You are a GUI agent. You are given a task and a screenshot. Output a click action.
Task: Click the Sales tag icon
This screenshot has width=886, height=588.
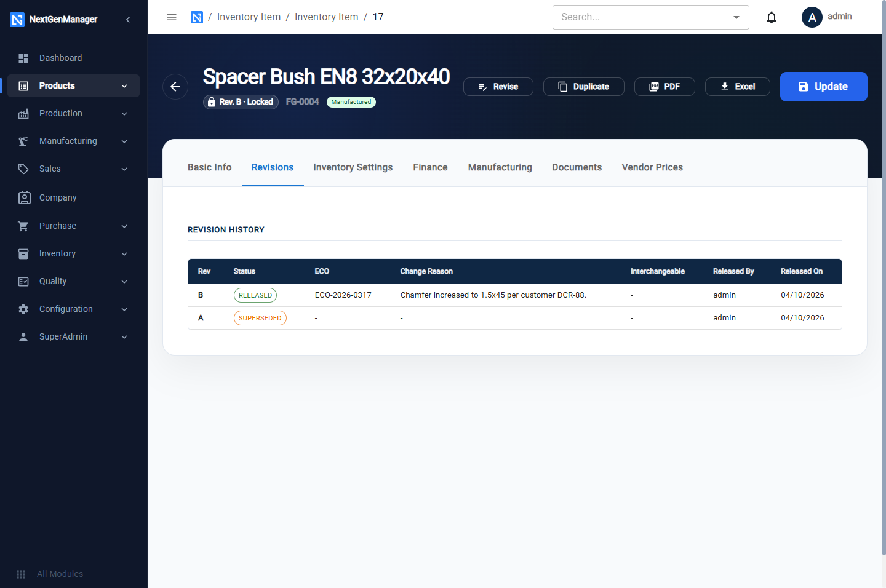coord(23,169)
